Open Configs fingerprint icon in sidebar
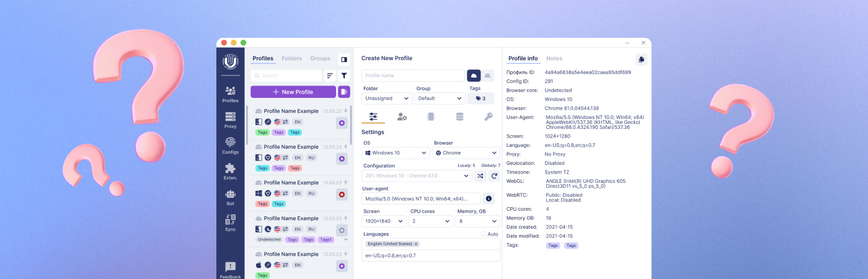 click(230, 146)
